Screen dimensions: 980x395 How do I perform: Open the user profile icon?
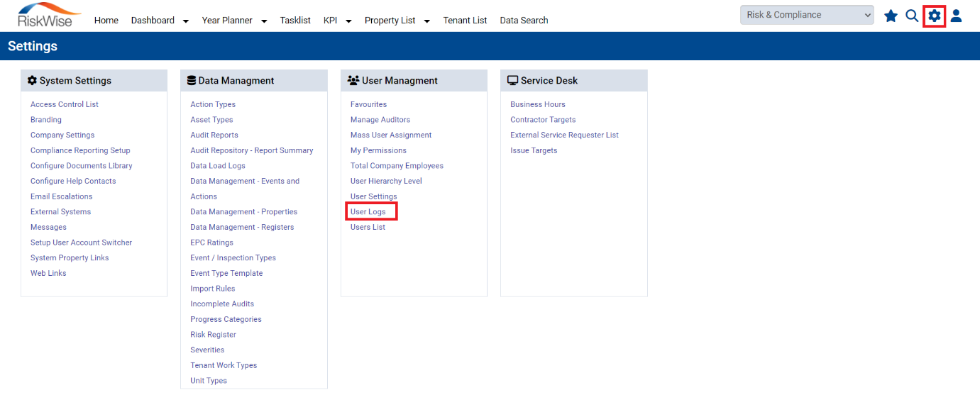point(956,16)
